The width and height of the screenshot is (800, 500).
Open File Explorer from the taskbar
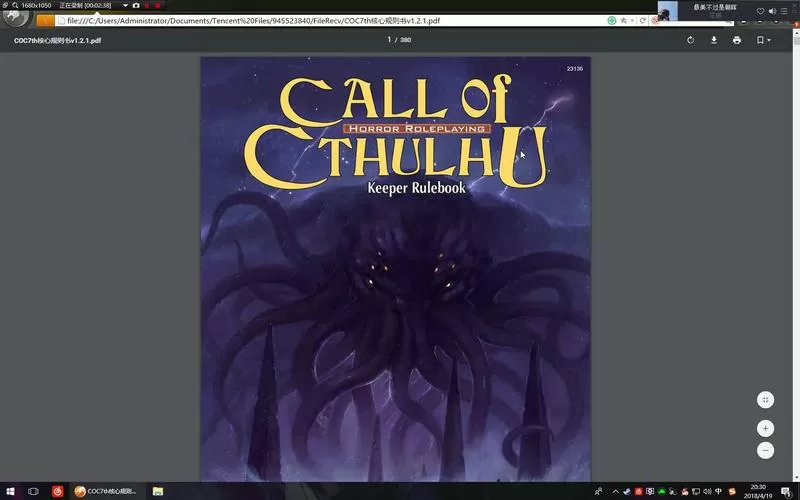point(158,491)
